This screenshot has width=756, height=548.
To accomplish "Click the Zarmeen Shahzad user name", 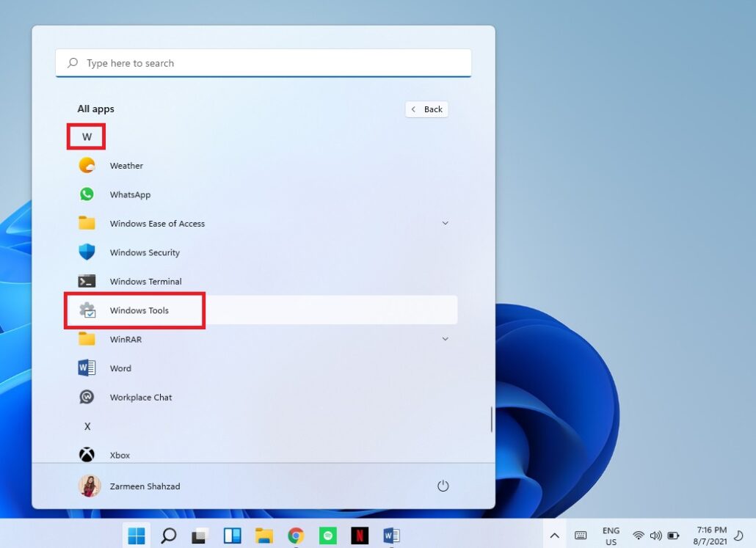I will coord(145,486).
